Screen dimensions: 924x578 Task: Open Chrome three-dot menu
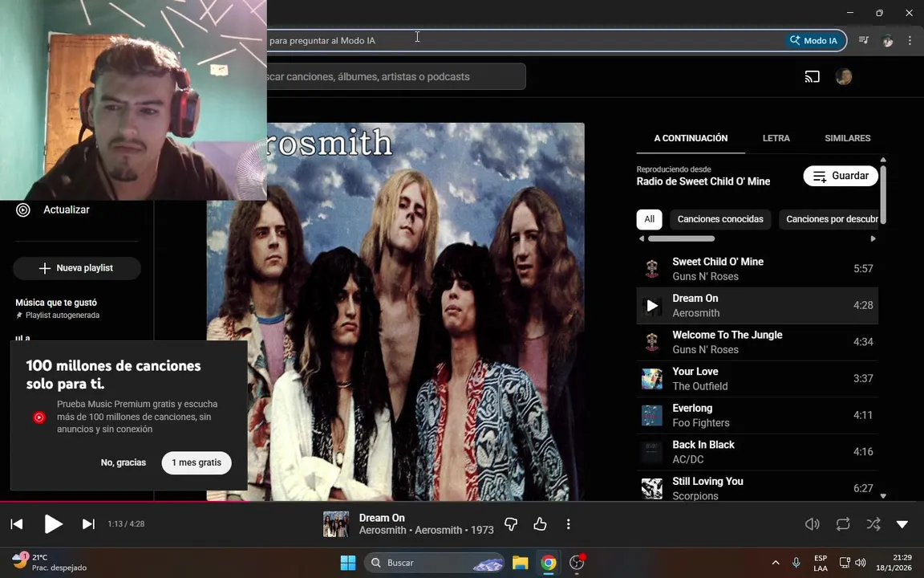[x=910, y=40]
